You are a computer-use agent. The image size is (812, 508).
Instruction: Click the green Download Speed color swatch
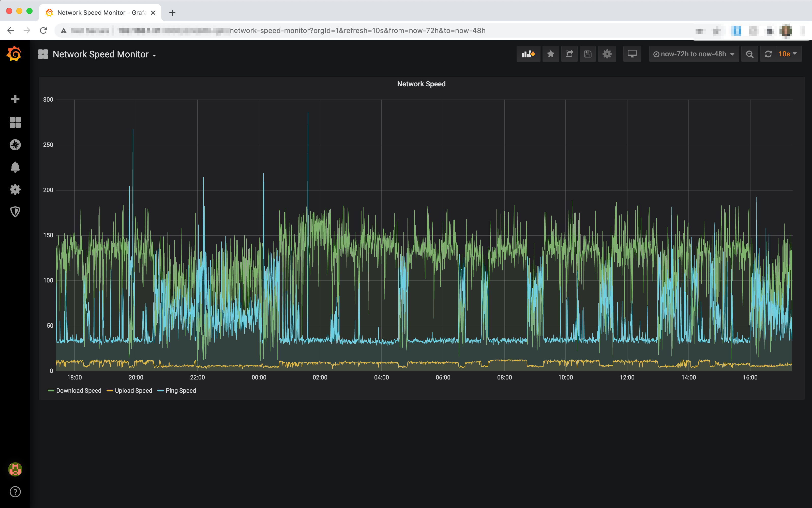pyautogui.click(x=51, y=391)
